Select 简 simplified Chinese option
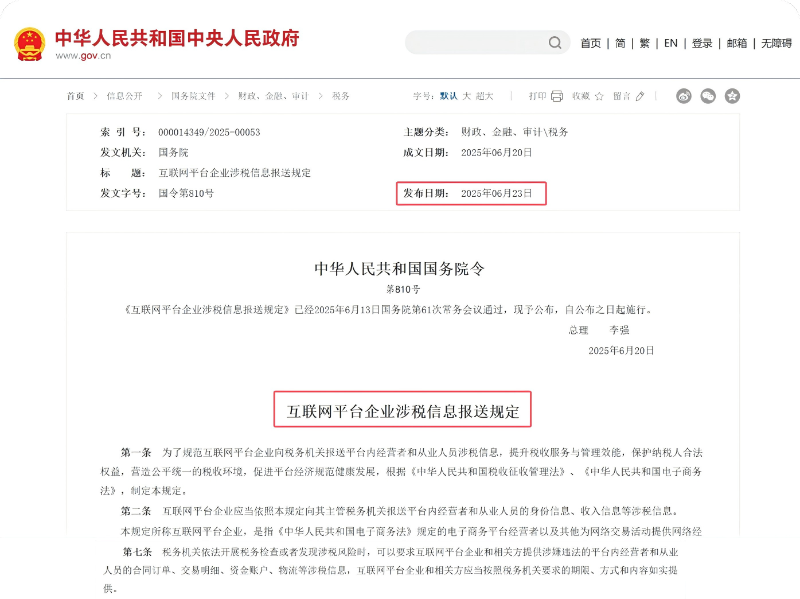The height and width of the screenshot is (599, 800). point(619,43)
